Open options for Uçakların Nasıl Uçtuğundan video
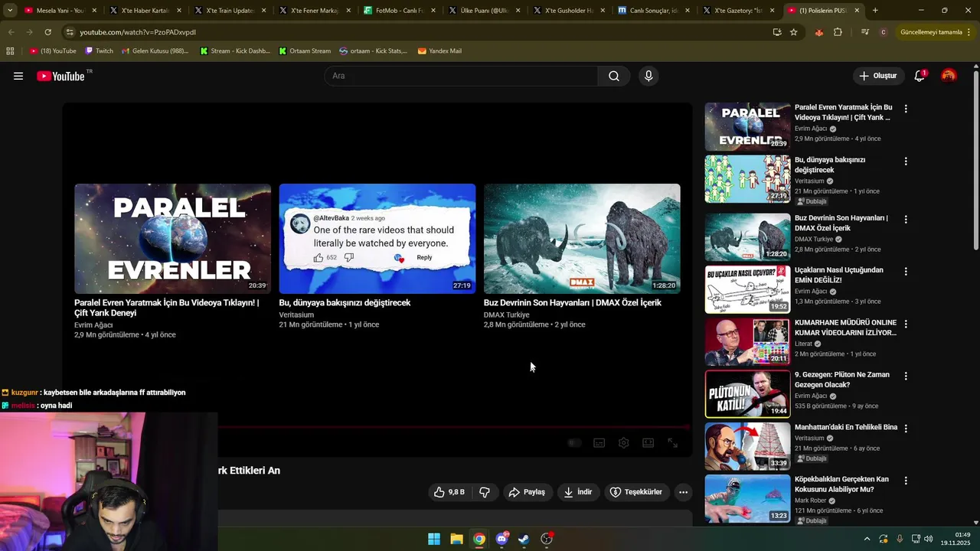Image resolution: width=980 pixels, height=551 pixels. [x=906, y=272]
